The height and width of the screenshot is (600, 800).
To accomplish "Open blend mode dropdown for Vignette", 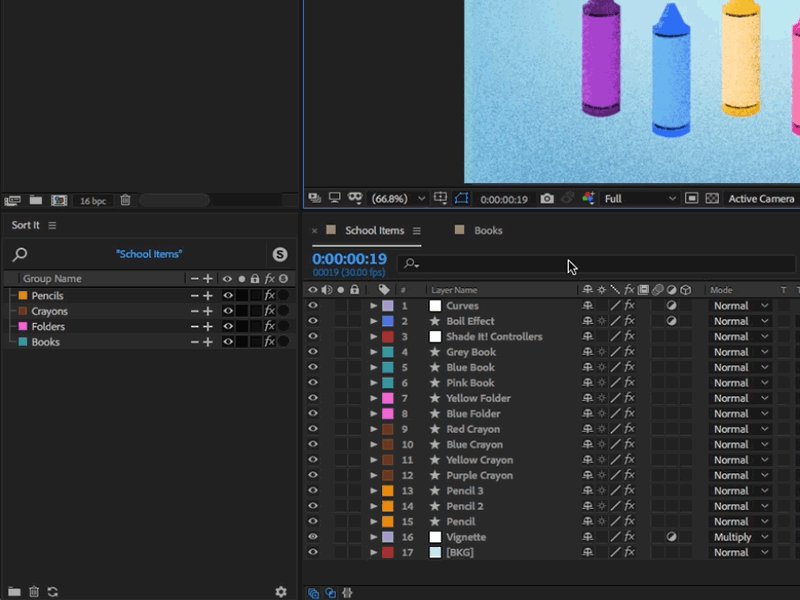I will [x=740, y=537].
